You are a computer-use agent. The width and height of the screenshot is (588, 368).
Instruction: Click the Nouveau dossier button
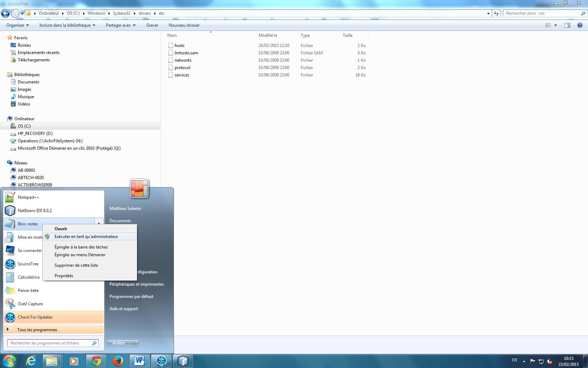tap(184, 25)
